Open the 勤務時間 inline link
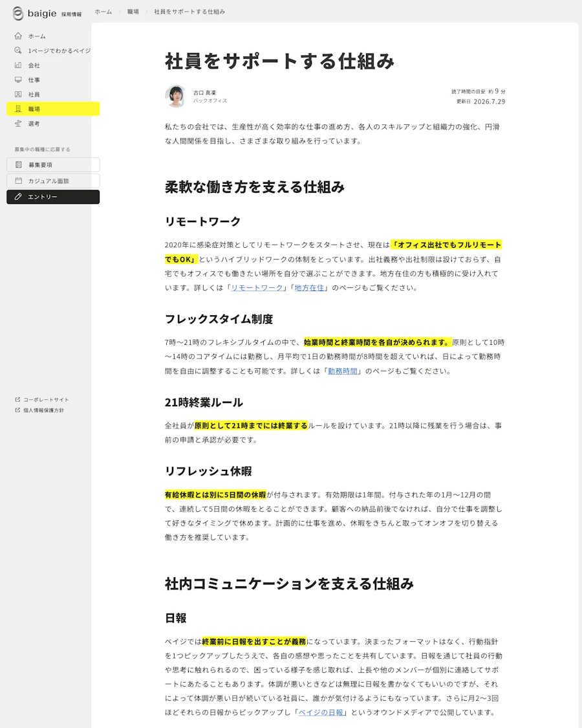 click(343, 371)
